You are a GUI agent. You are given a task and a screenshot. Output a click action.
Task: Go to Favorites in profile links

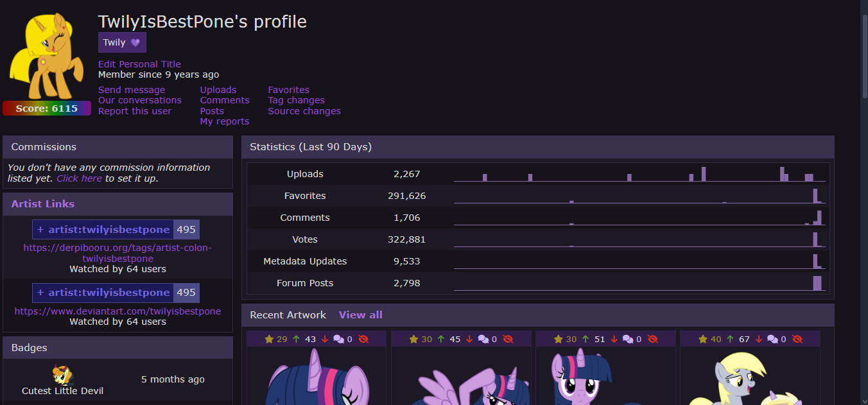coord(288,90)
